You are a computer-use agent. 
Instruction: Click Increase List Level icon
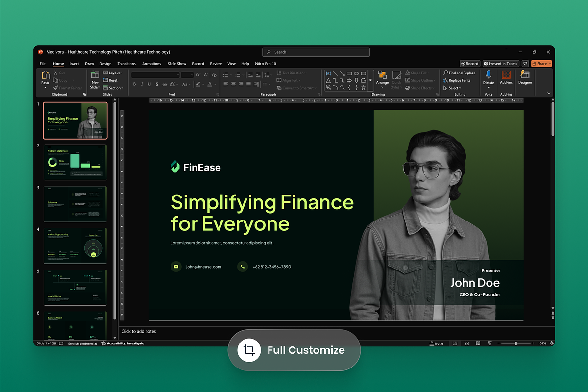tap(258, 74)
